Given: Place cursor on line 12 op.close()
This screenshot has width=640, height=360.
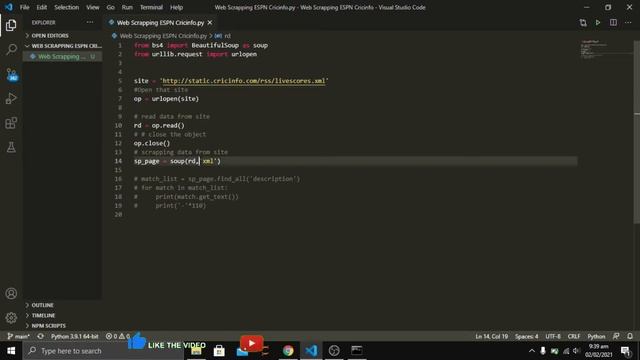Looking at the screenshot, I should tap(152, 143).
